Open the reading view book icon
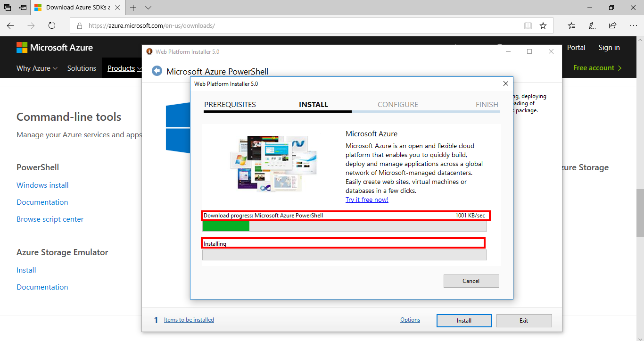 [528, 25]
